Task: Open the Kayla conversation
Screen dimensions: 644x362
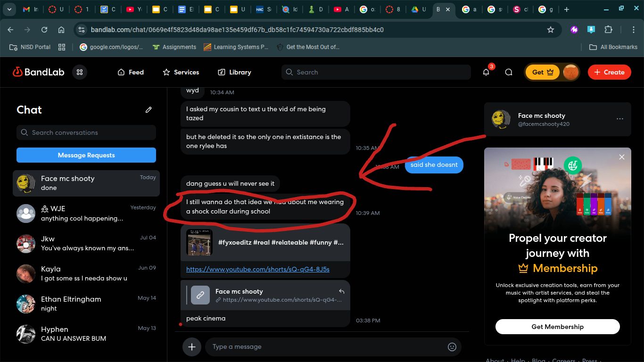Action: (x=86, y=273)
